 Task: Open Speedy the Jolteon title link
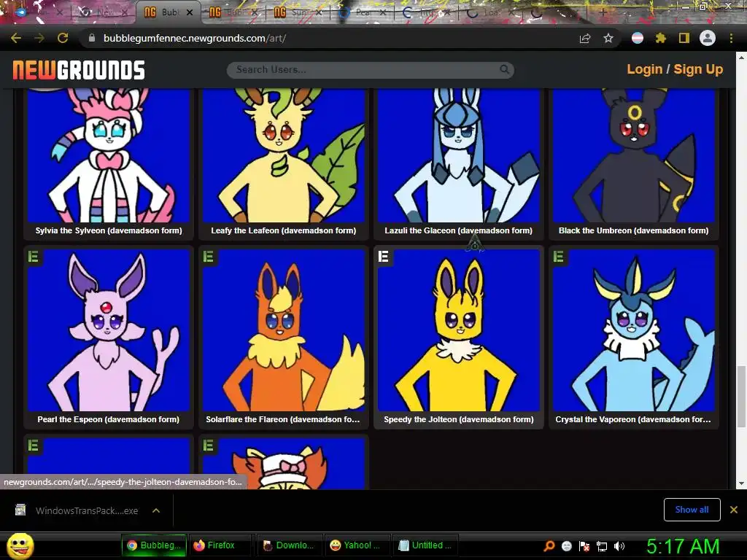459,419
